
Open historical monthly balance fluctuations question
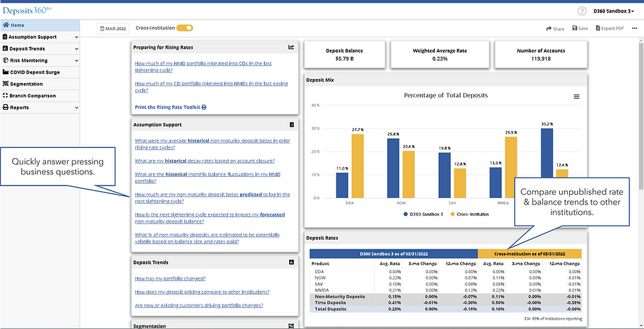[208, 178]
